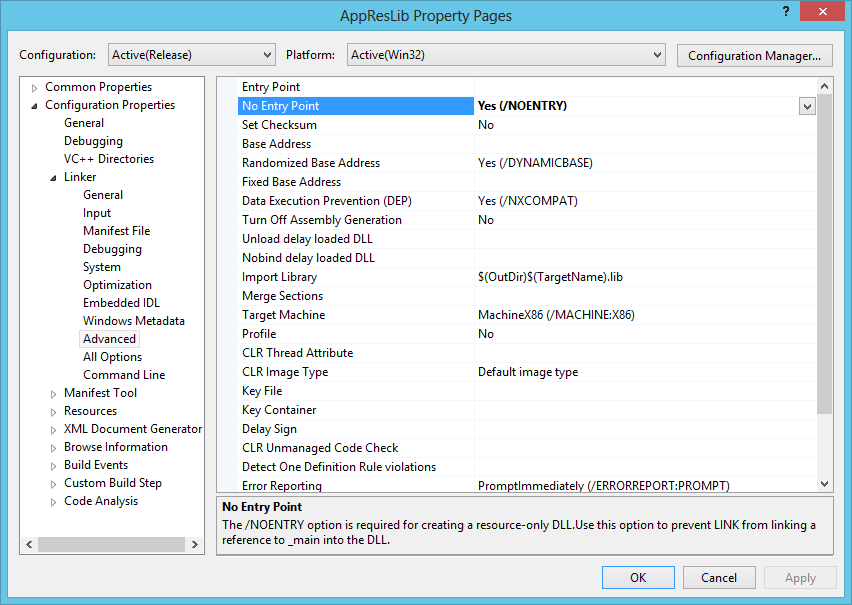Select the Turn Off Assembly Generation row
The height and width of the screenshot is (605, 852).
(x=527, y=220)
